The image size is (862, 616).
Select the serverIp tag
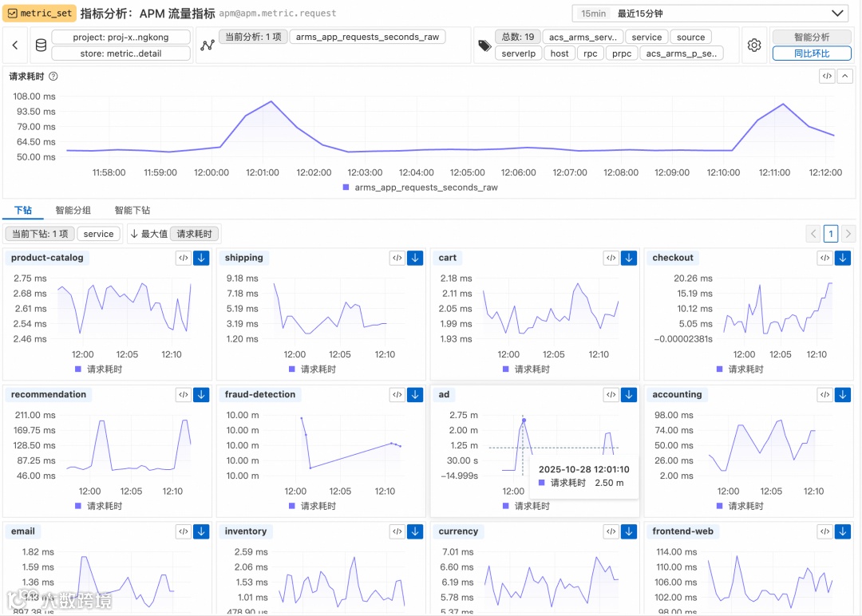point(519,53)
